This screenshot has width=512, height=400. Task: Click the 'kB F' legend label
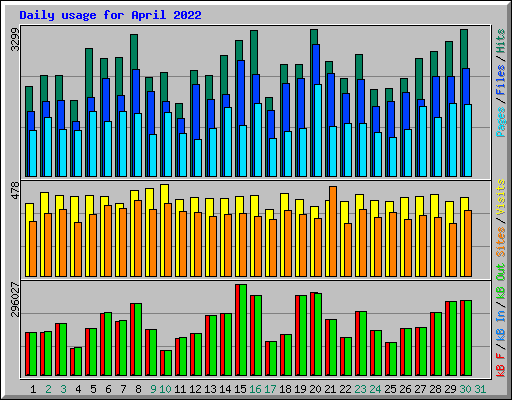(x=501, y=365)
